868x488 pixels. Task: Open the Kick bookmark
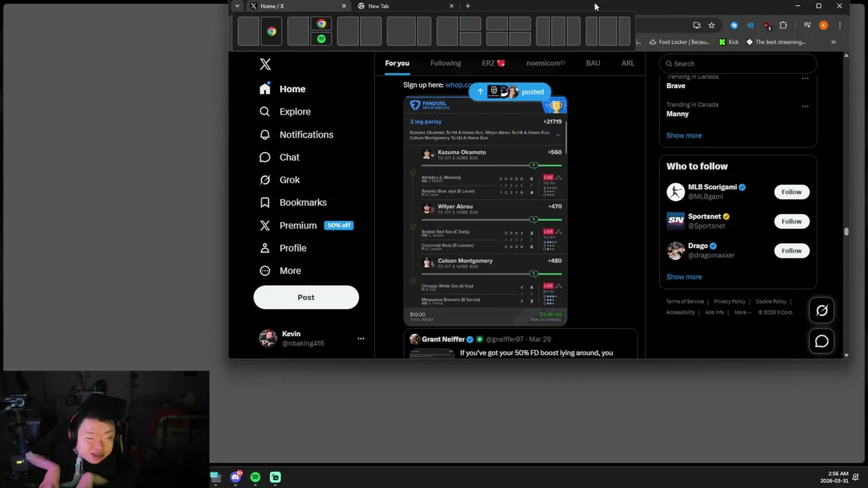click(729, 42)
